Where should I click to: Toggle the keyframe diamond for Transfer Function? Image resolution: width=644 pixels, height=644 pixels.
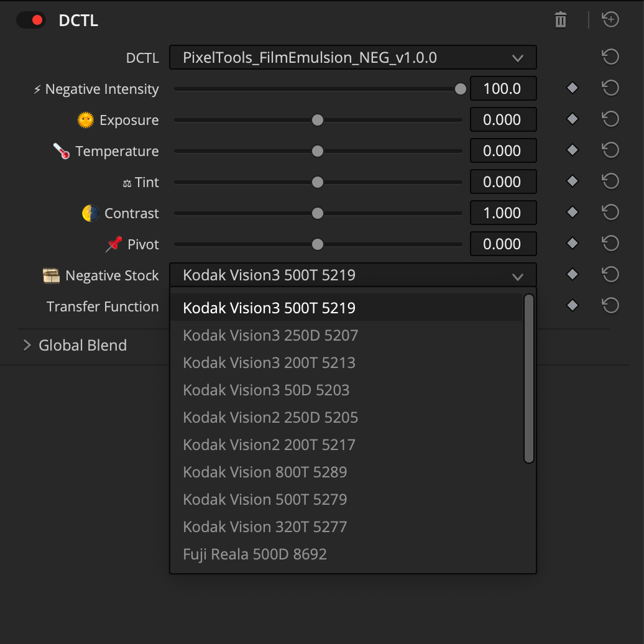(x=572, y=305)
